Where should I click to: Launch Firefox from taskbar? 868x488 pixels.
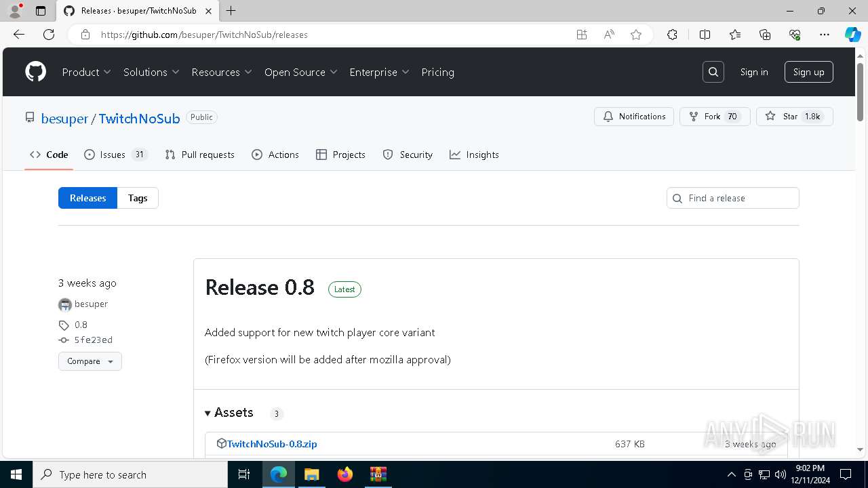coord(345,474)
